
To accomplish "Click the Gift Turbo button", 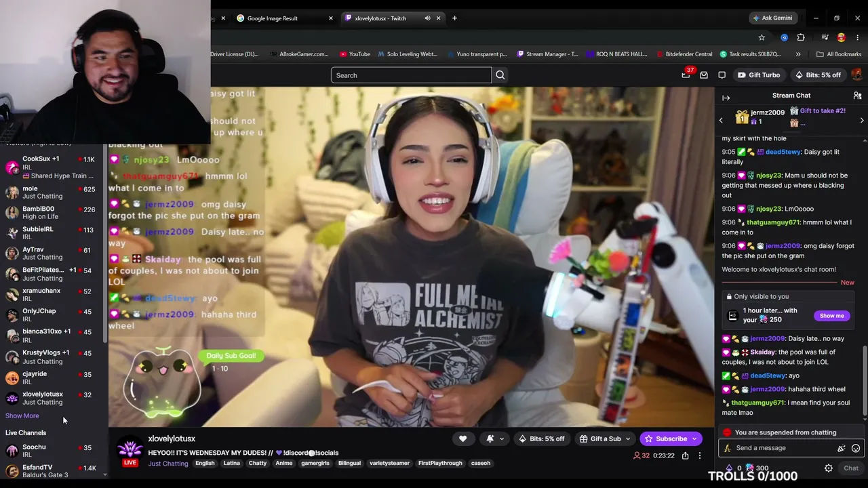I will click(x=759, y=75).
